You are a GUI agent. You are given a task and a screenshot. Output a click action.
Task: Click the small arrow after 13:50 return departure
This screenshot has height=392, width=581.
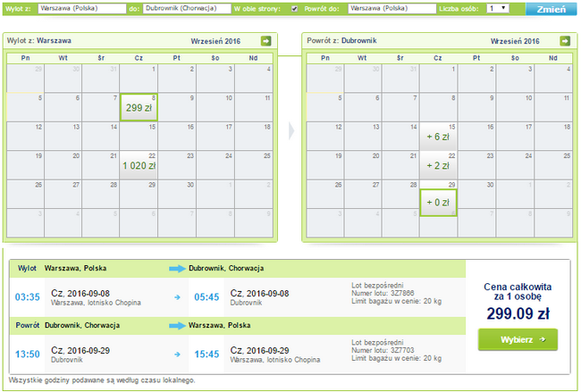pos(177,354)
